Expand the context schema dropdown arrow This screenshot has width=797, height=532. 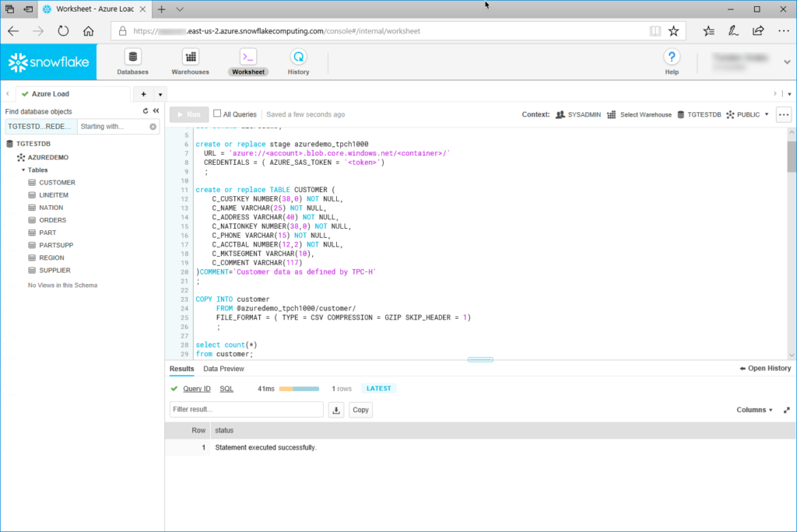(767, 114)
